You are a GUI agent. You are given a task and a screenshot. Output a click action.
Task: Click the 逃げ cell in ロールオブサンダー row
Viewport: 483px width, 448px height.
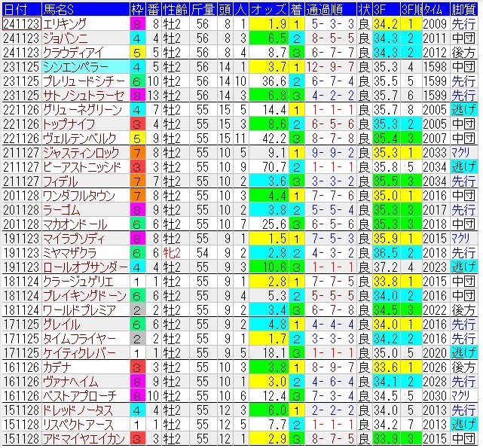[x=463, y=267]
